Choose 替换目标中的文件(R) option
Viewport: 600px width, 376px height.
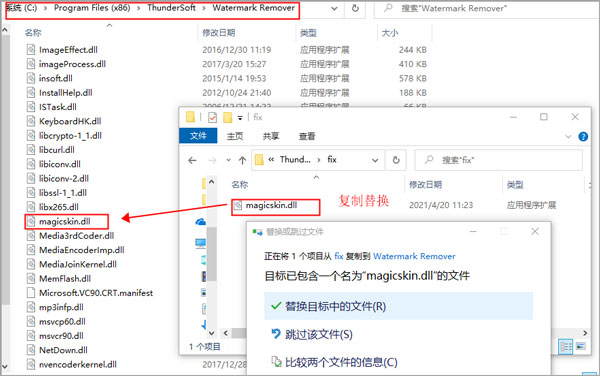398,306
